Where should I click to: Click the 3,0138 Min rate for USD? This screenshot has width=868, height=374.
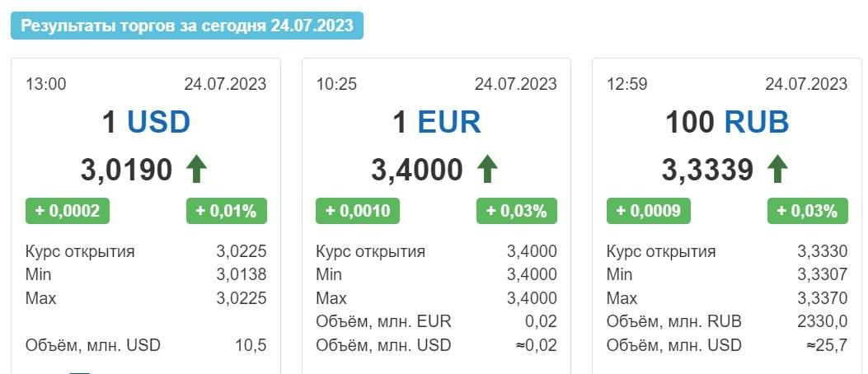point(242,274)
